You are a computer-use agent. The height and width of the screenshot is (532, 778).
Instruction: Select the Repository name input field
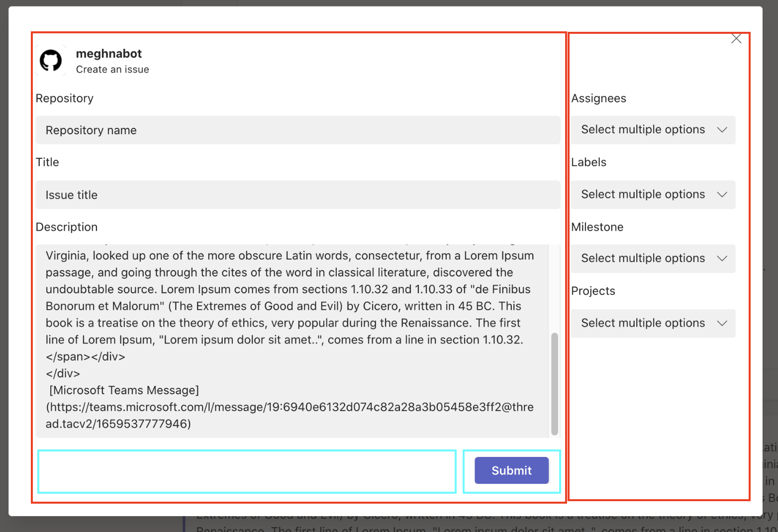(x=297, y=130)
